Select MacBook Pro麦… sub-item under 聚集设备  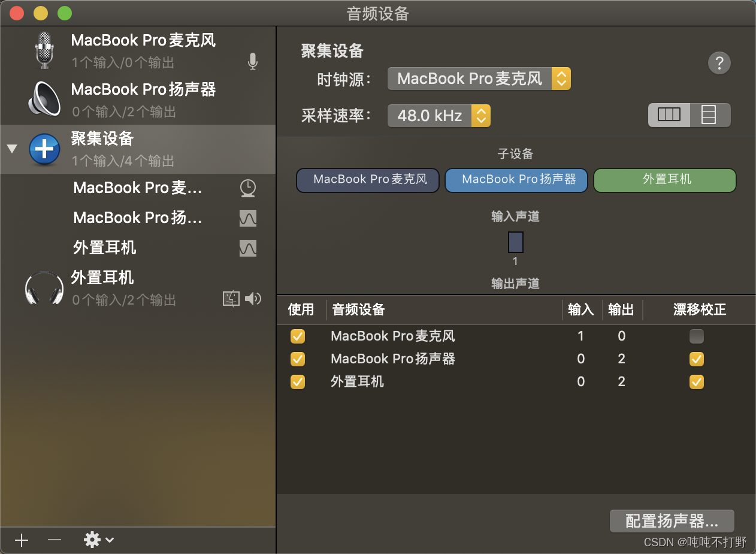138,188
